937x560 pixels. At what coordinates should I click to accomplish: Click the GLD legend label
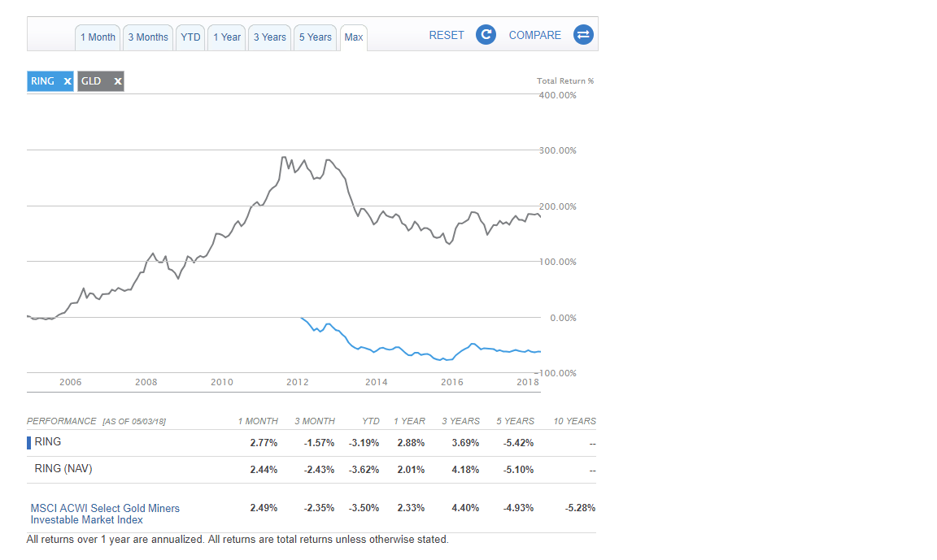(91, 81)
